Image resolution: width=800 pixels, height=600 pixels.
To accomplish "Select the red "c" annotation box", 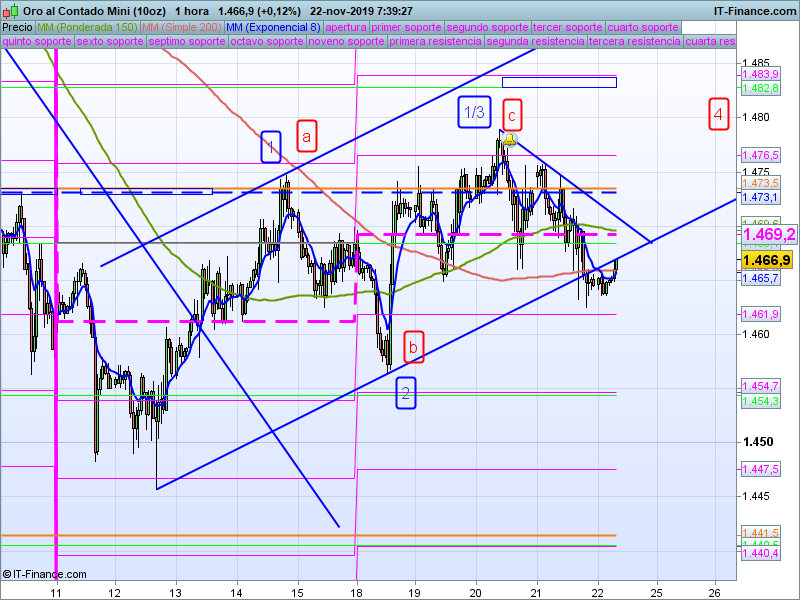I will click(x=512, y=115).
